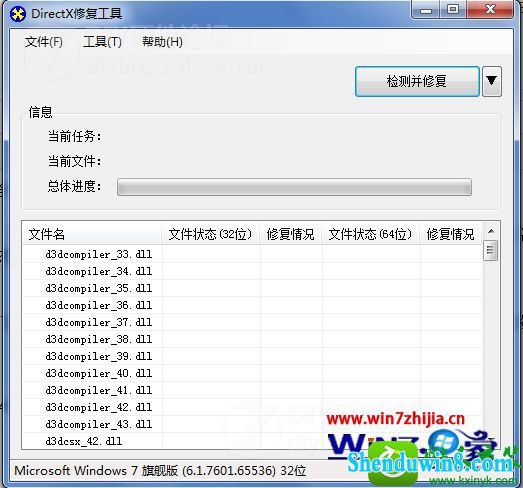The height and width of the screenshot is (488, 523).
Task: Open the 工具(T) menu
Action: 102,42
